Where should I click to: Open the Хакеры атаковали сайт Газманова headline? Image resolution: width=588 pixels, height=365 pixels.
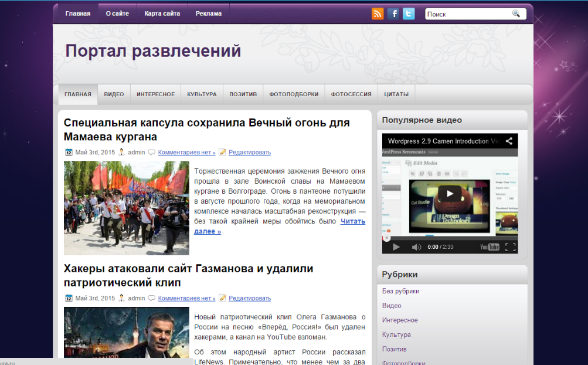[188, 275]
